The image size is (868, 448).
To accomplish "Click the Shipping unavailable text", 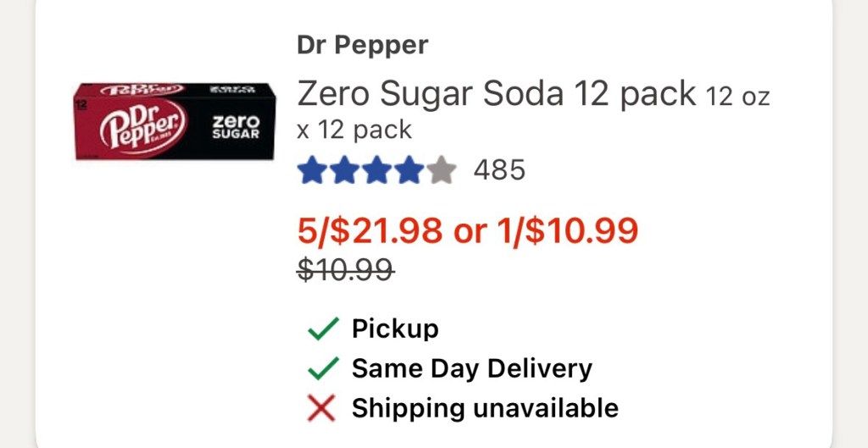I will tap(485, 409).
